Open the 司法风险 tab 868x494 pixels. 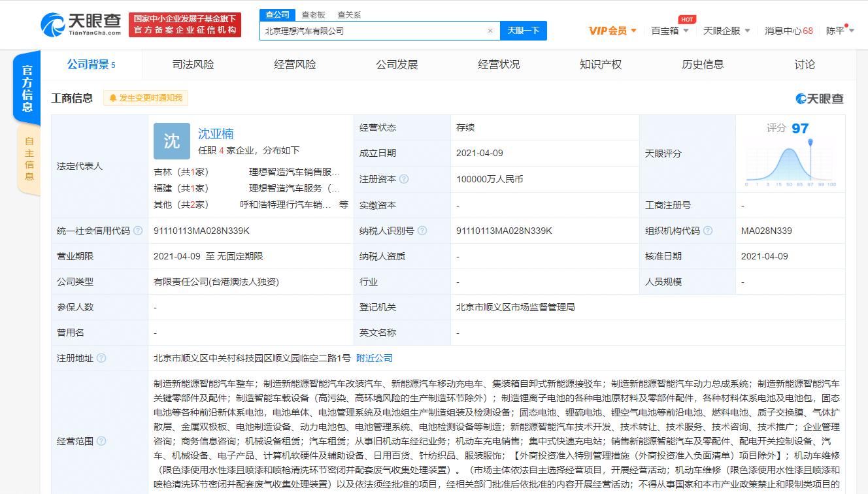(x=192, y=64)
